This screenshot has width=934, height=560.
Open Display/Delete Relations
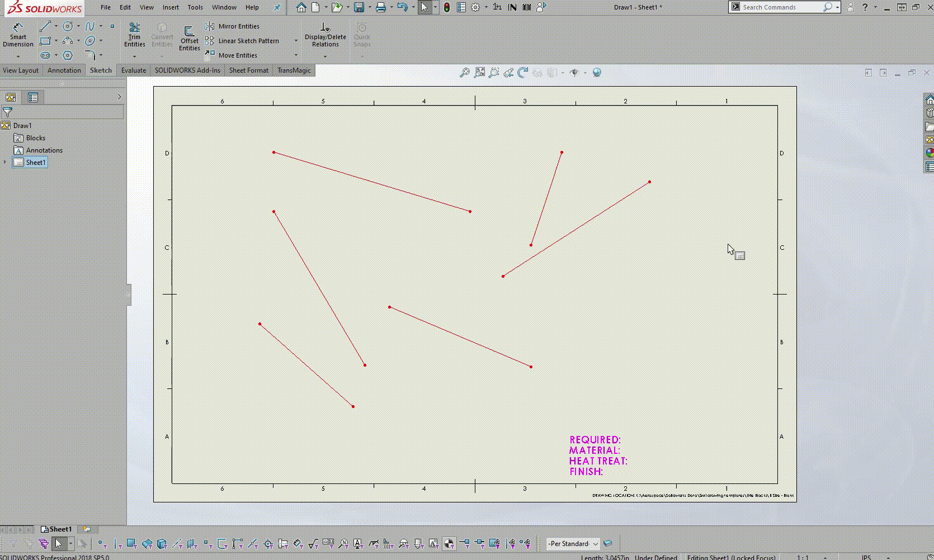pyautogui.click(x=326, y=35)
